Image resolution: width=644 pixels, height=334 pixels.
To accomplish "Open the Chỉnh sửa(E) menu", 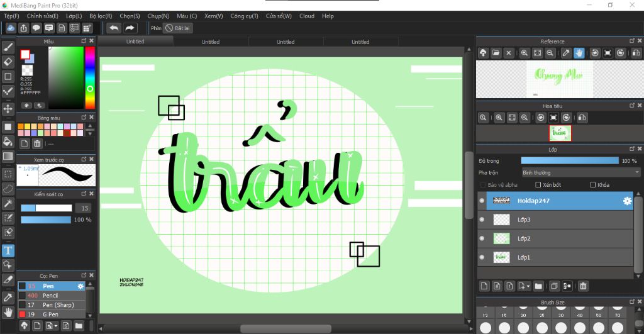I will [42, 16].
